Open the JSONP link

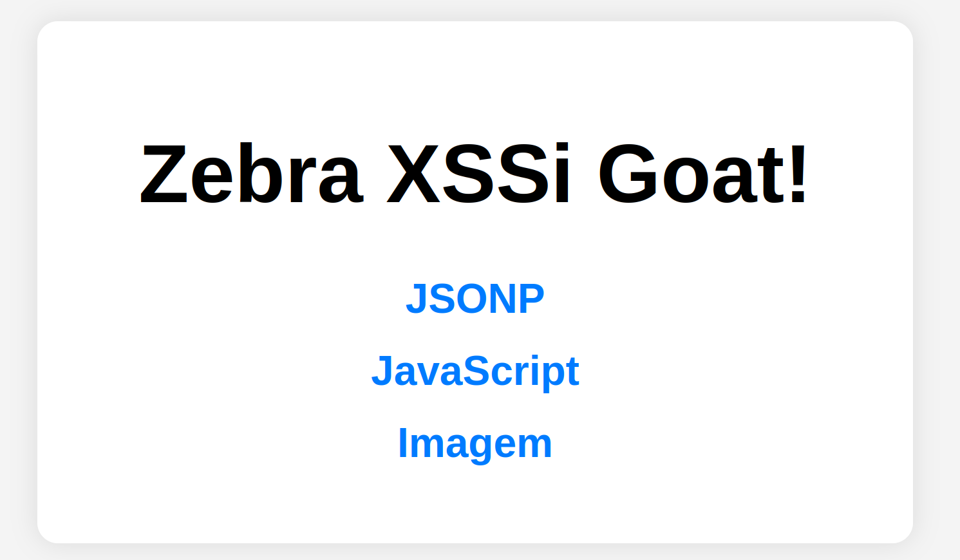click(475, 299)
